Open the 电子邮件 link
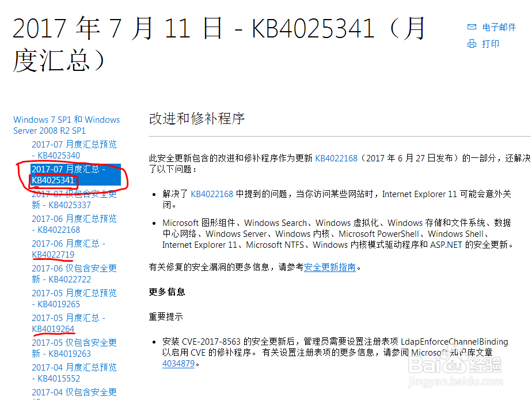The image size is (532, 400). pyautogui.click(x=499, y=27)
